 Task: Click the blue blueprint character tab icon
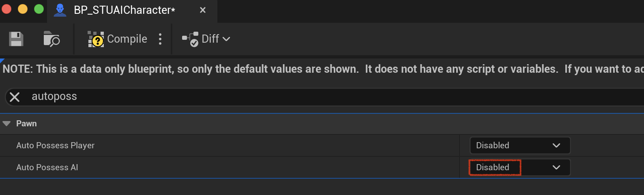tap(60, 10)
